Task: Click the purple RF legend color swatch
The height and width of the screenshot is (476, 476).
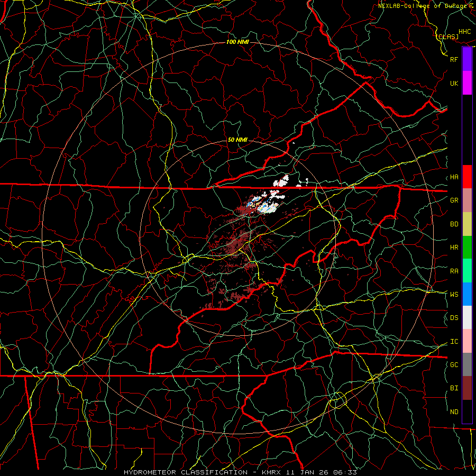Action: 467,59
